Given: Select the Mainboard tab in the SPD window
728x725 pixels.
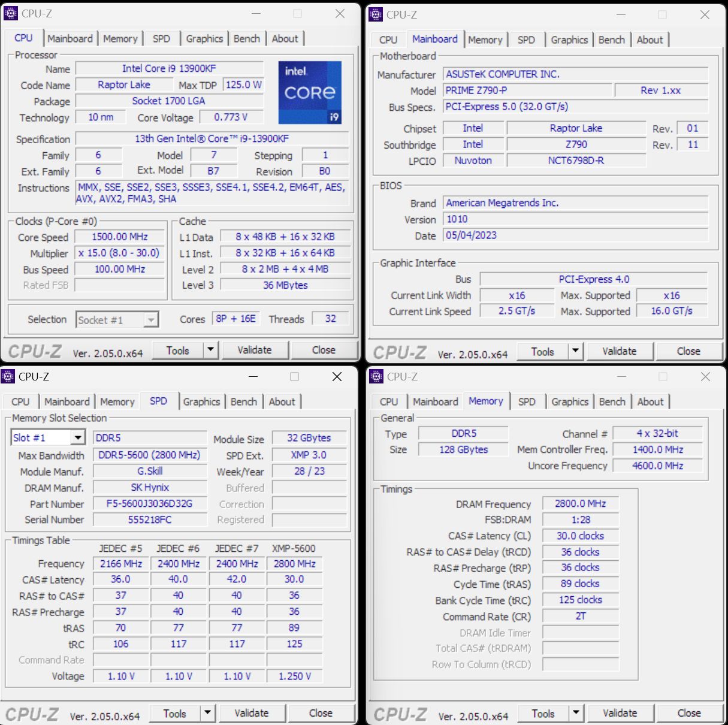Looking at the screenshot, I should click(67, 401).
